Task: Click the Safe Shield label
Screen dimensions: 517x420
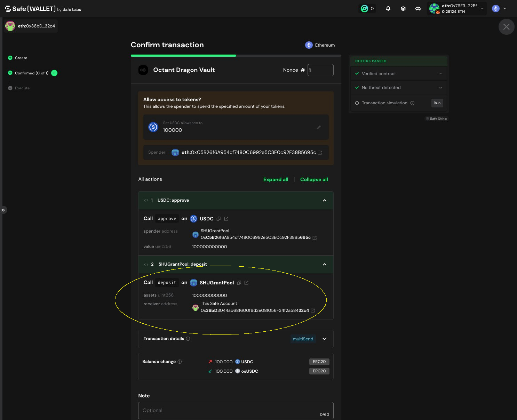Action: tap(437, 119)
